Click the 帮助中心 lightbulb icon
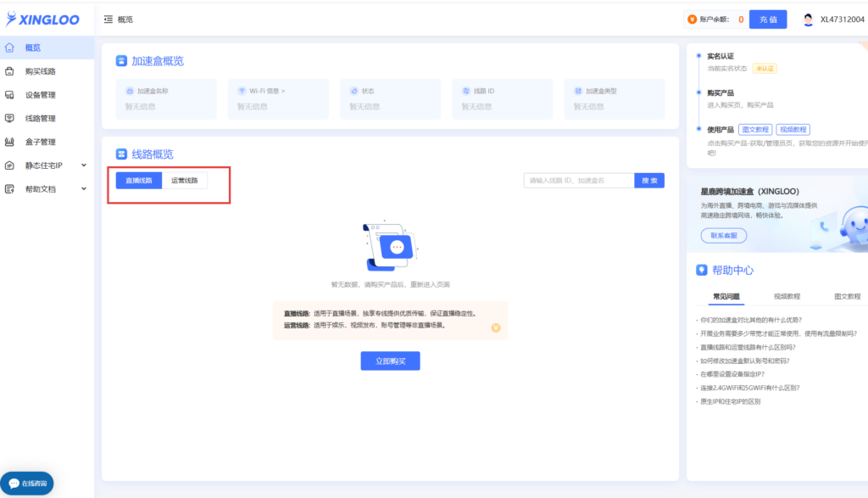This screenshot has width=868, height=498. click(x=701, y=270)
